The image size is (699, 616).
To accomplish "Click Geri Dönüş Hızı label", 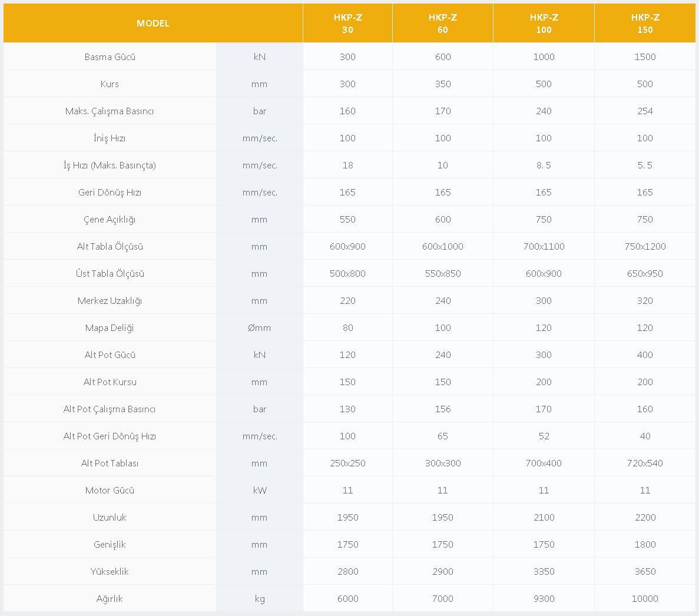I will pyautogui.click(x=110, y=192).
